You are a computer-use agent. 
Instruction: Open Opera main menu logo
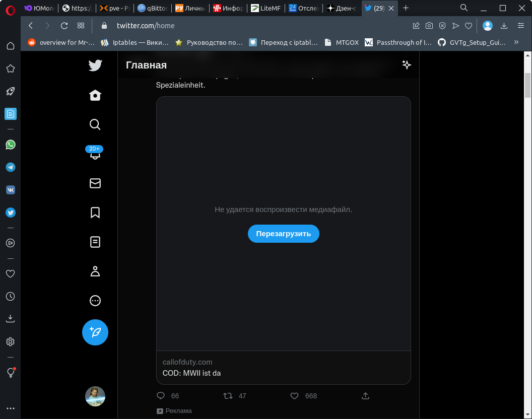click(11, 11)
